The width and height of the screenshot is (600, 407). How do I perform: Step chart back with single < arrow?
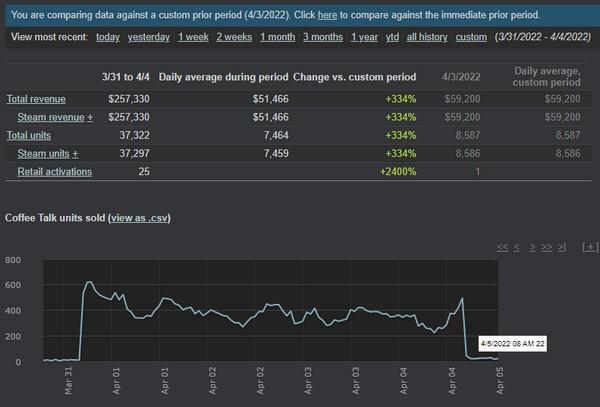(517, 247)
